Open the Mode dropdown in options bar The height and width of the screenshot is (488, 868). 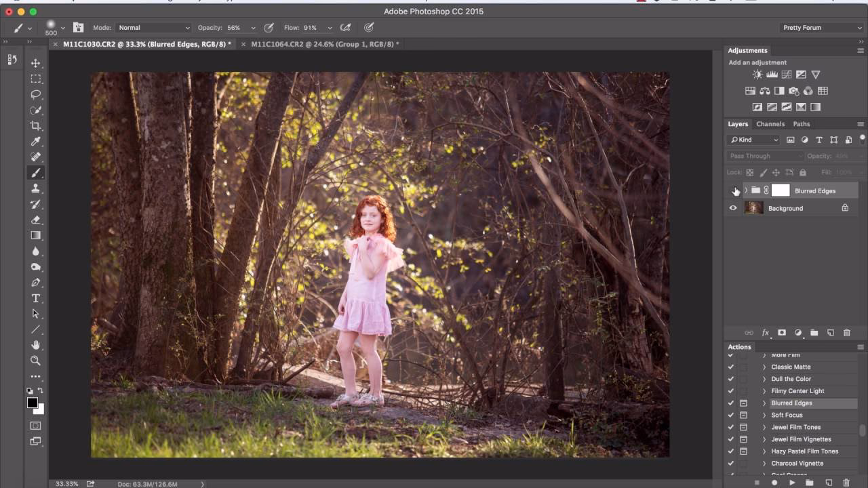coord(154,28)
